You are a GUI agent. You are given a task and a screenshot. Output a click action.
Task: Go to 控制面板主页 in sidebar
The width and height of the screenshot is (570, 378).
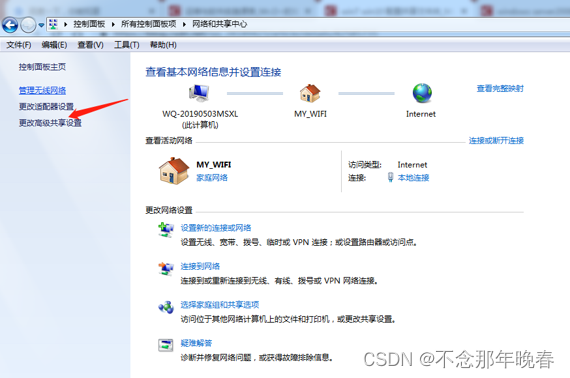point(42,67)
